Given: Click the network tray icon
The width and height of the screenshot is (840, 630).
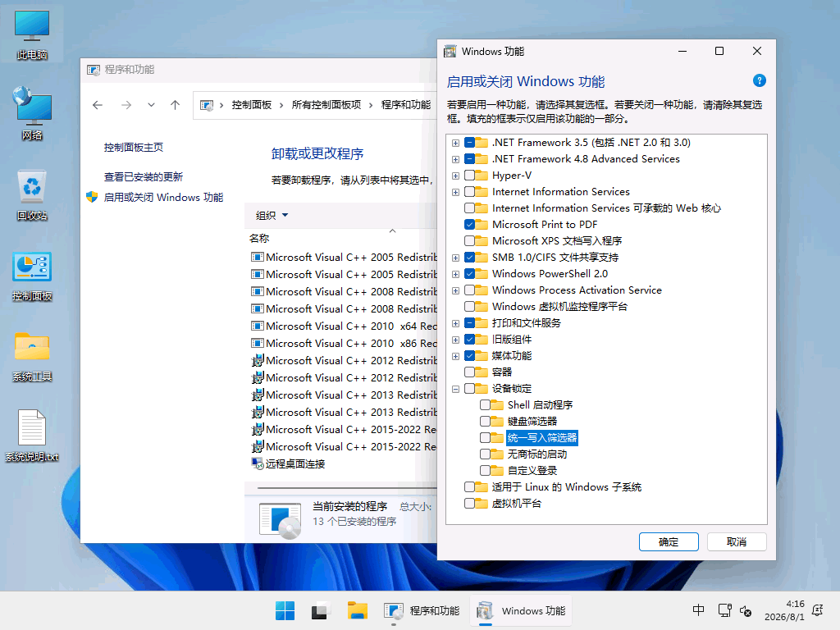Looking at the screenshot, I should pos(725,610).
